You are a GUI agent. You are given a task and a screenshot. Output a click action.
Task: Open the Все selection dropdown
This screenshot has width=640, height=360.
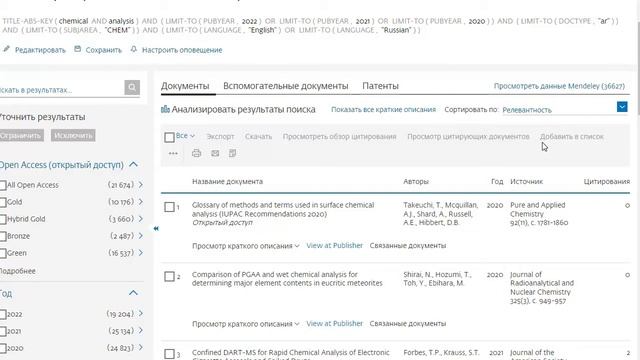click(186, 136)
